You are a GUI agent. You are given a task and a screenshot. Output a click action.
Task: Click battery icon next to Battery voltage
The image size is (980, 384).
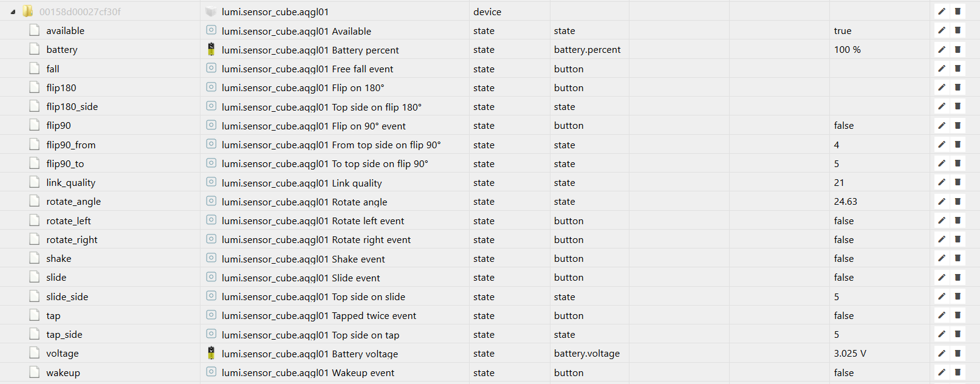pyautogui.click(x=211, y=353)
